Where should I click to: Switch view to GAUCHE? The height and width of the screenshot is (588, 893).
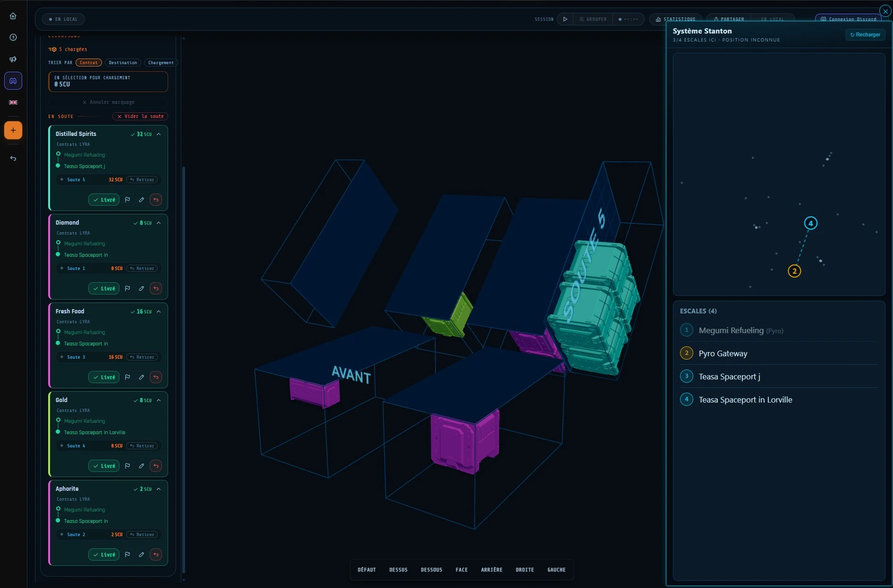[x=556, y=570]
